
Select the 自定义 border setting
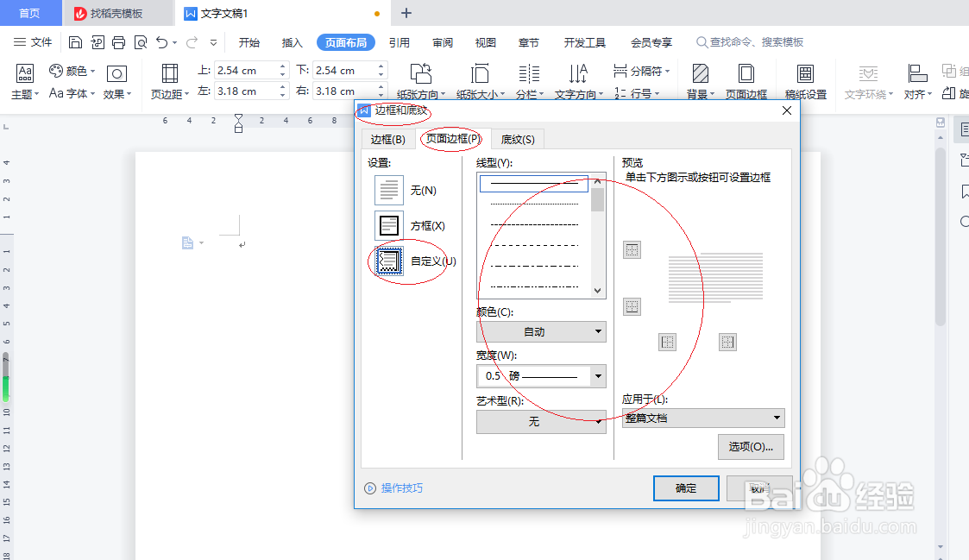pyautogui.click(x=388, y=261)
